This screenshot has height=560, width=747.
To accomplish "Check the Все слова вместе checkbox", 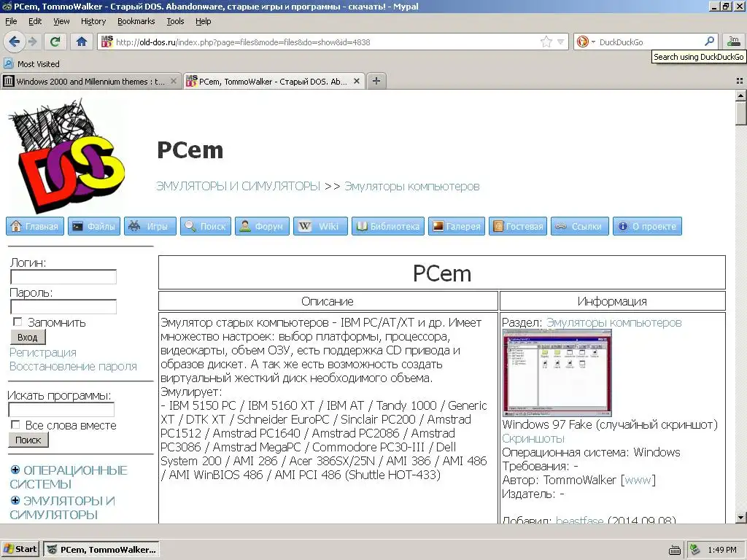I will (16, 424).
